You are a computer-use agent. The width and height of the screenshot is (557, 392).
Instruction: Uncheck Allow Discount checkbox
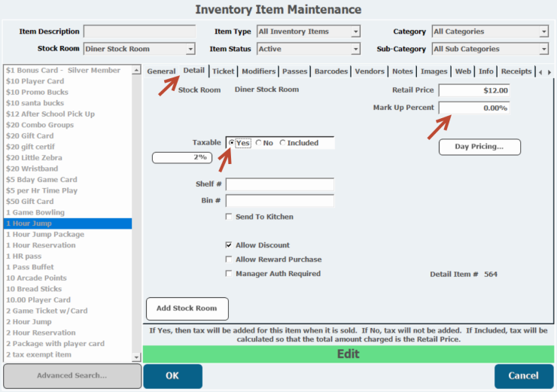pos(229,245)
